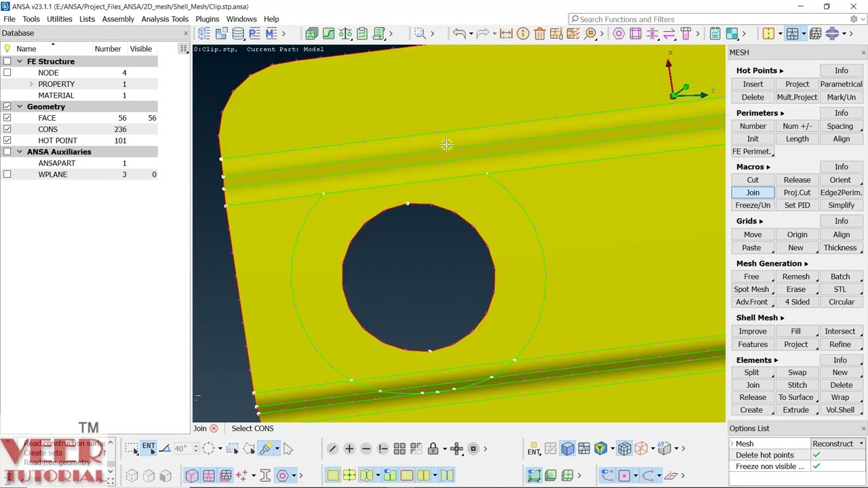
Task: Collapse the FE Structure group arrow
Action: coord(20,61)
